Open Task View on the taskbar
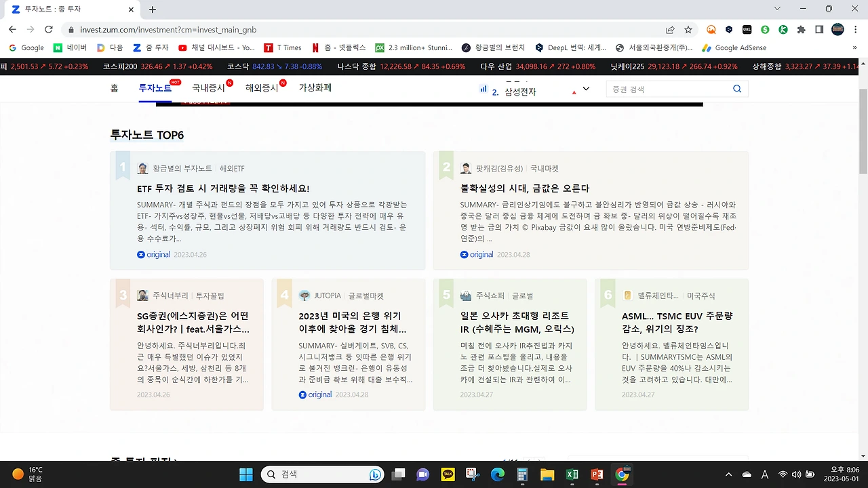The width and height of the screenshot is (868, 488). pos(398,474)
